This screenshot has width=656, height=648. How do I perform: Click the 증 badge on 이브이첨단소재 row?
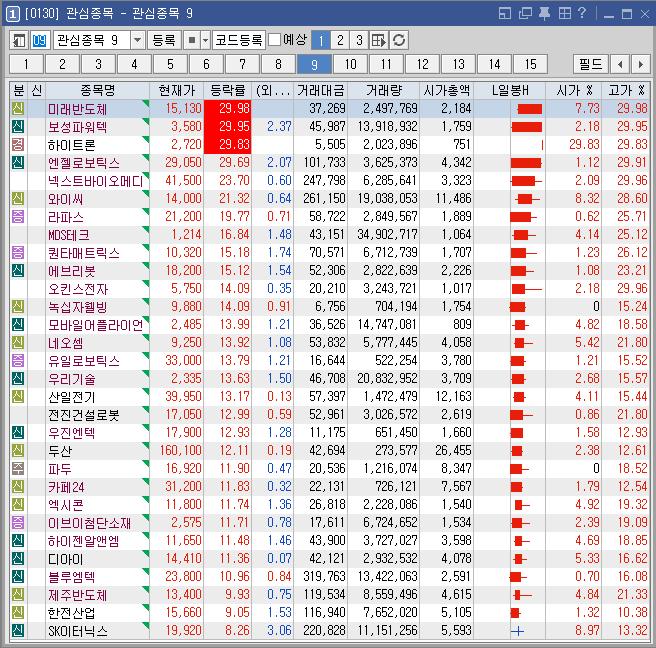click(x=18, y=522)
